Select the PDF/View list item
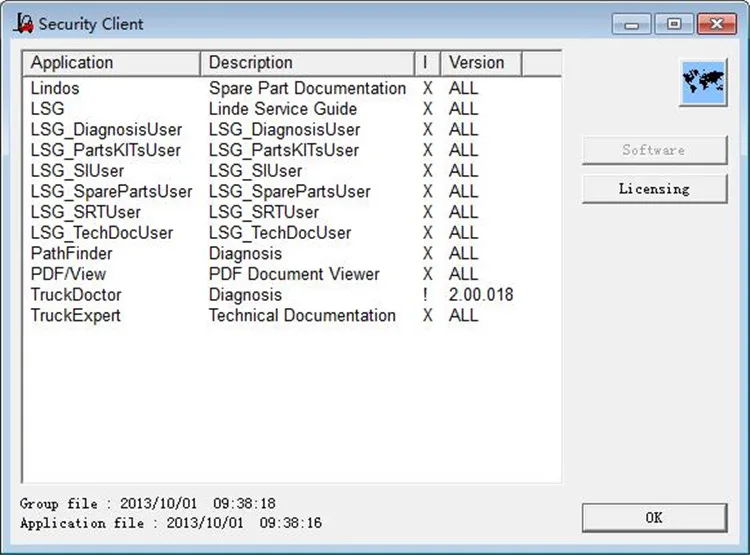The height and width of the screenshot is (555, 750). [68, 274]
